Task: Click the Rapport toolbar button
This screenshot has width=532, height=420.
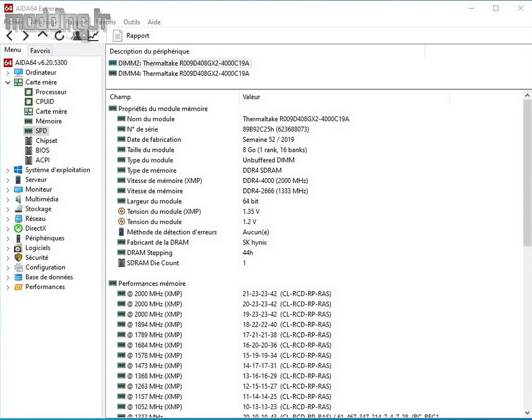Action: tap(131, 36)
